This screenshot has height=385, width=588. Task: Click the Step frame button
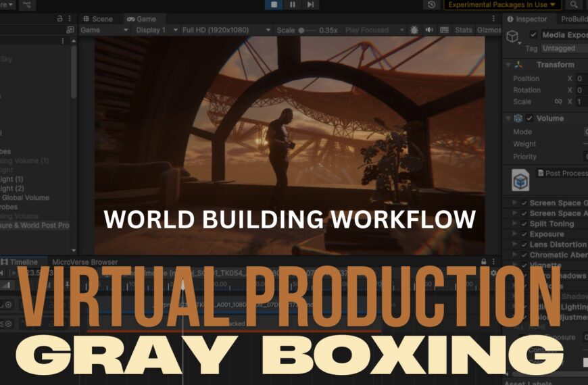click(310, 5)
